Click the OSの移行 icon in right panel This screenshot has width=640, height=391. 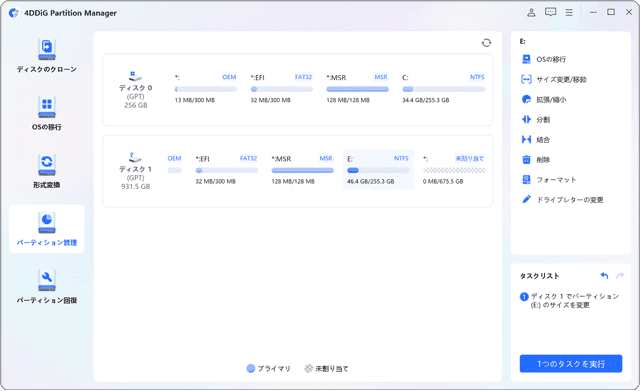tap(527, 59)
